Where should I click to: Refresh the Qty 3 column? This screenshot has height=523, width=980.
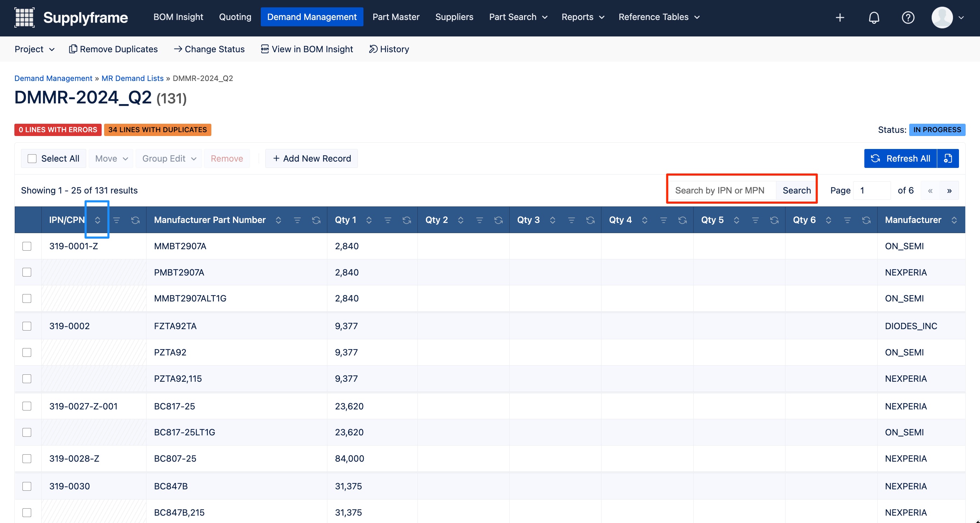[x=591, y=220]
